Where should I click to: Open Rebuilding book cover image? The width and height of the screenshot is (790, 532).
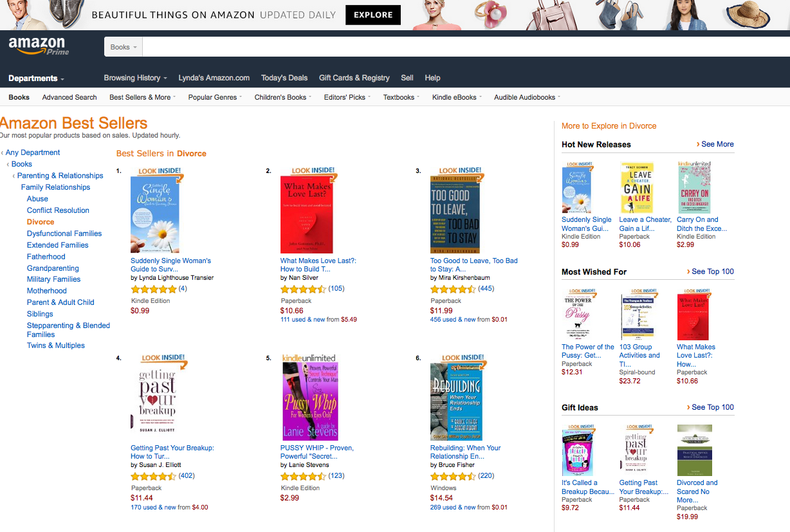[x=455, y=401]
